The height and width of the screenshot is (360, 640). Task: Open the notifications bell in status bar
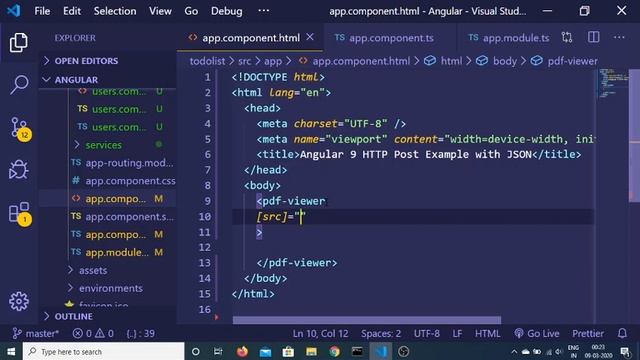622,333
